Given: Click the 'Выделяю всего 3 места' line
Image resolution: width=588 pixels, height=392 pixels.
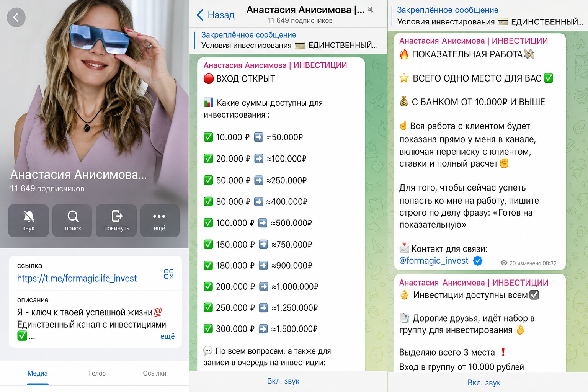Looking at the screenshot, I should 453,352.
